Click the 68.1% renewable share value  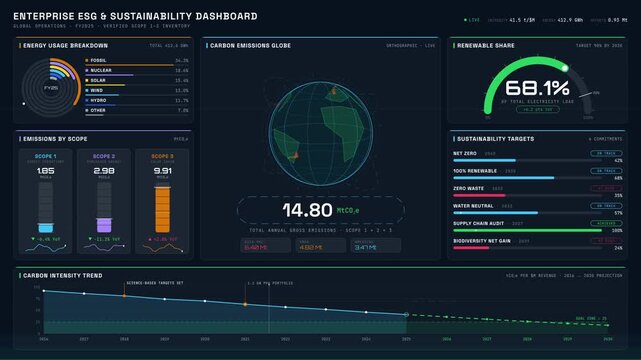pyautogui.click(x=537, y=88)
